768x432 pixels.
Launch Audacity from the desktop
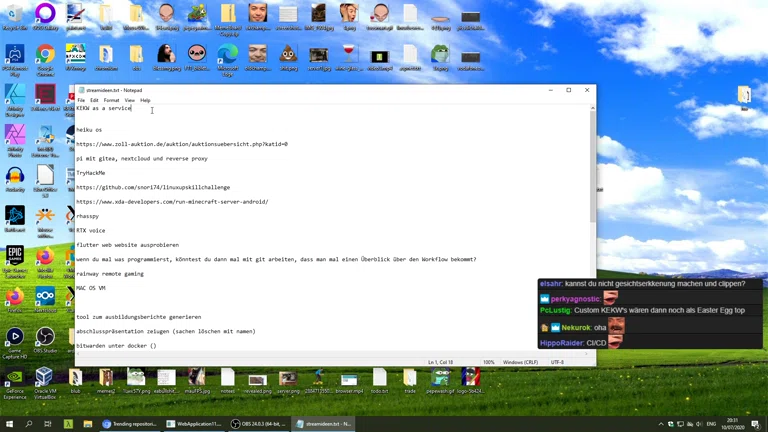point(15,177)
